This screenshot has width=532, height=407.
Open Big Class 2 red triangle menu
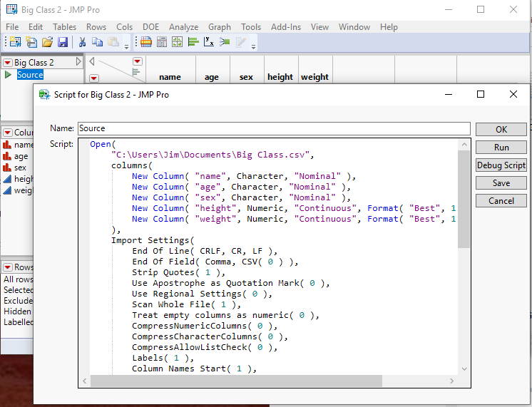pos(7,63)
